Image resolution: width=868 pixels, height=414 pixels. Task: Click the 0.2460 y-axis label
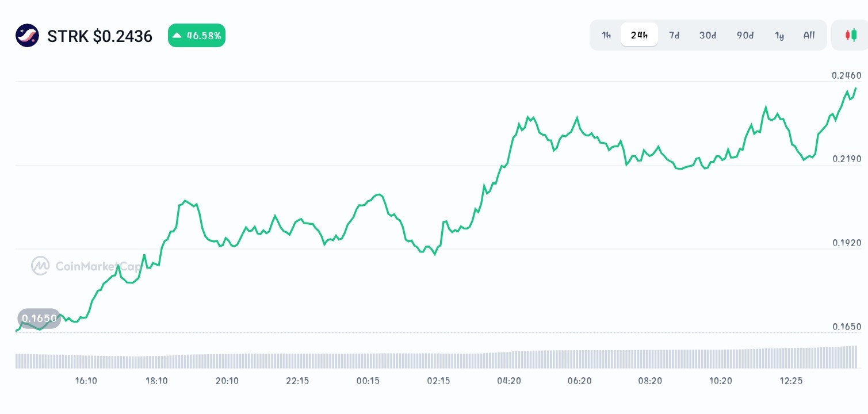pos(847,75)
